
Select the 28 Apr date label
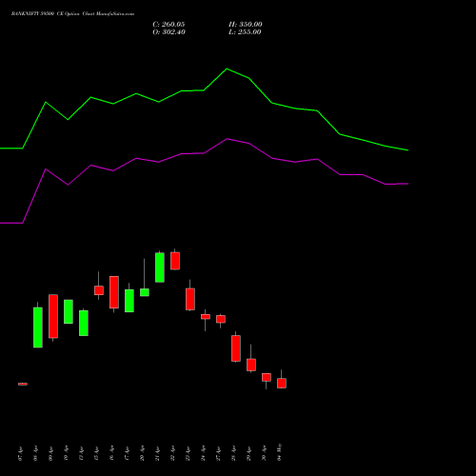(234, 454)
